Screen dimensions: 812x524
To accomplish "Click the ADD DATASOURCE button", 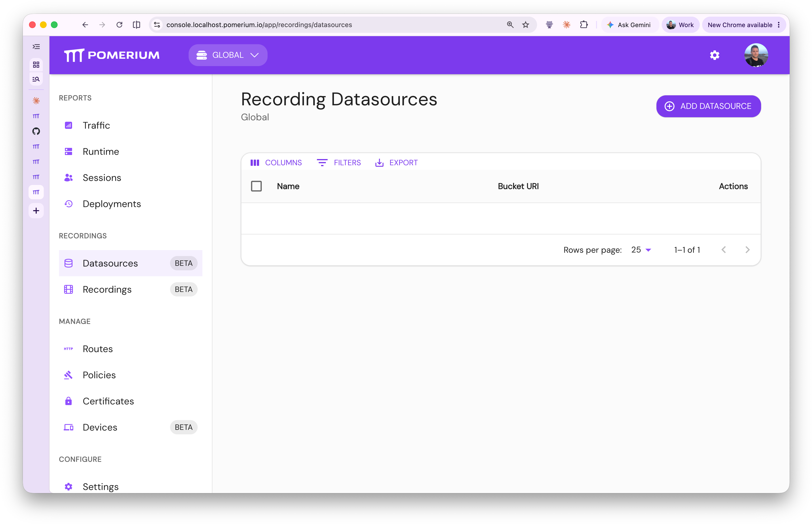I will 708,106.
